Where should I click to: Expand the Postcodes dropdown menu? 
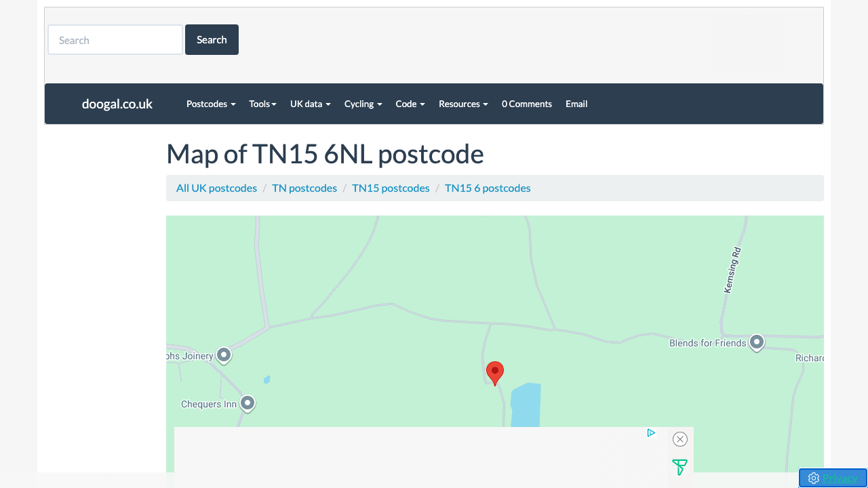(211, 104)
